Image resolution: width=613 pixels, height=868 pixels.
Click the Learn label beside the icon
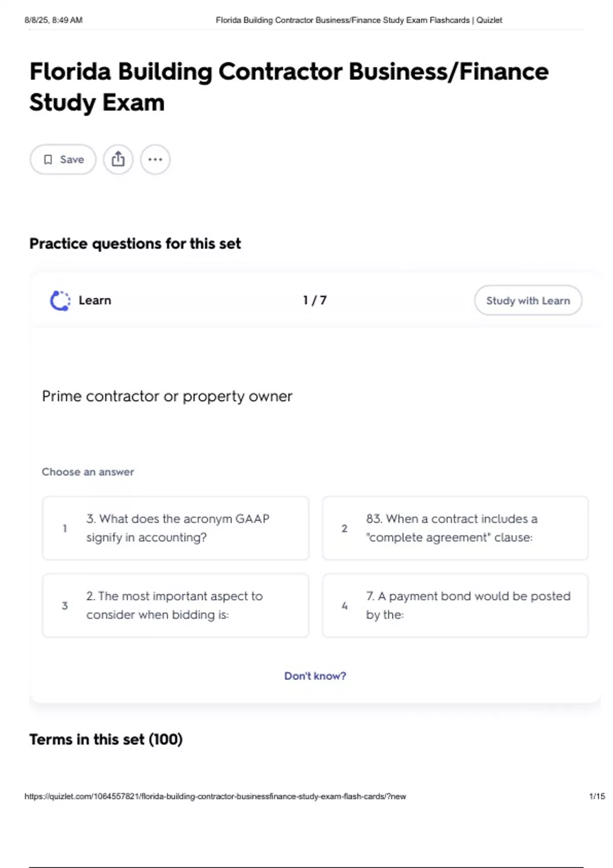click(x=95, y=300)
